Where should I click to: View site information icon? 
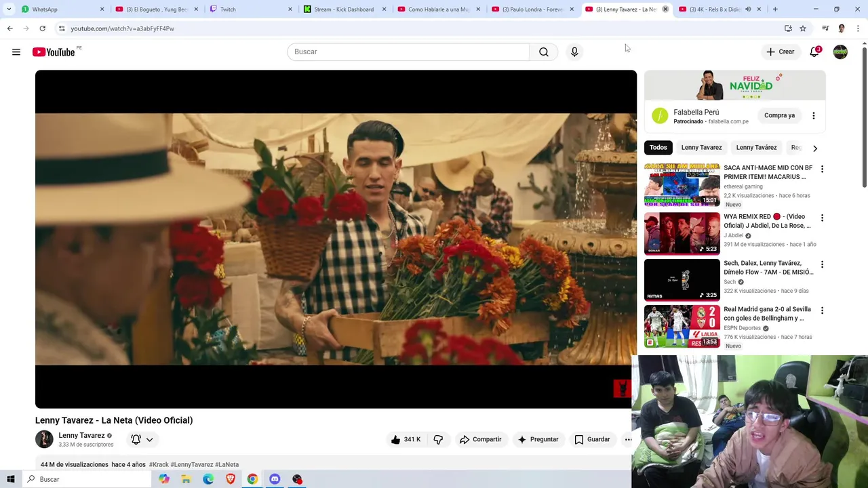62,28
